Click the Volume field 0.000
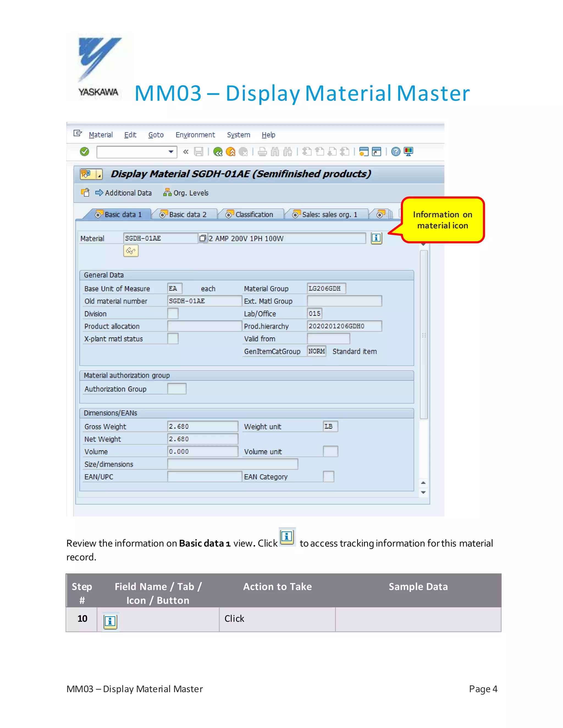The height and width of the screenshot is (728, 563). [203, 452]
